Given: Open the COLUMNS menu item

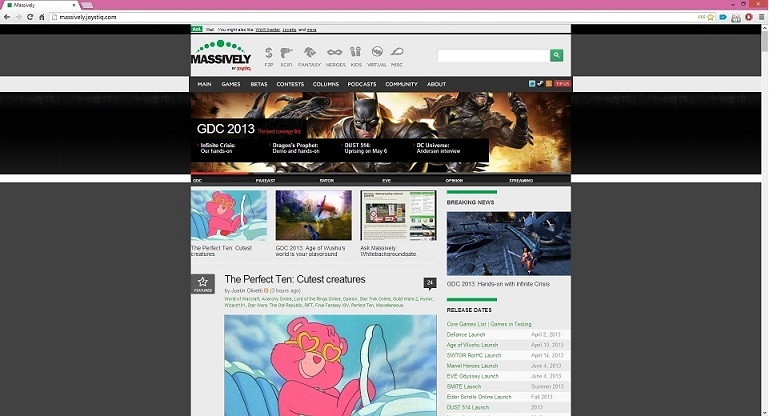Looking at the screenshot, I should pos(326,84).
